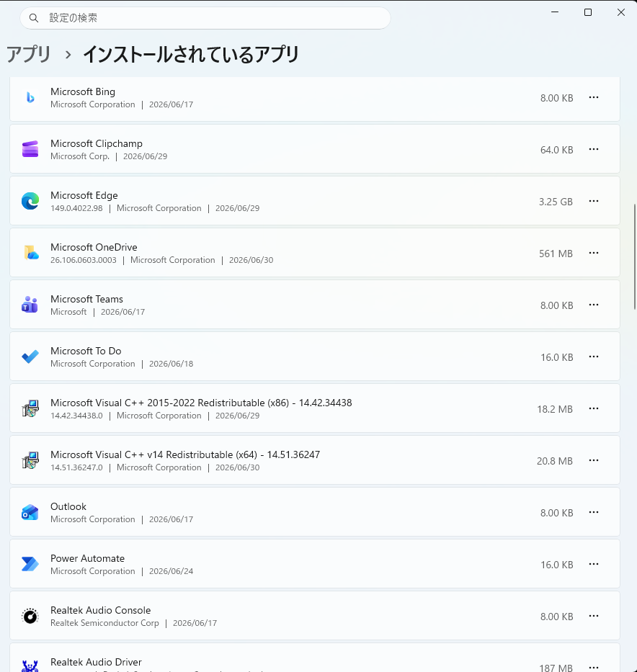This screenshot has height=672, width=637.
Task: Select the Realtek Audio Console name text
Action: click(x=101, y=610)
